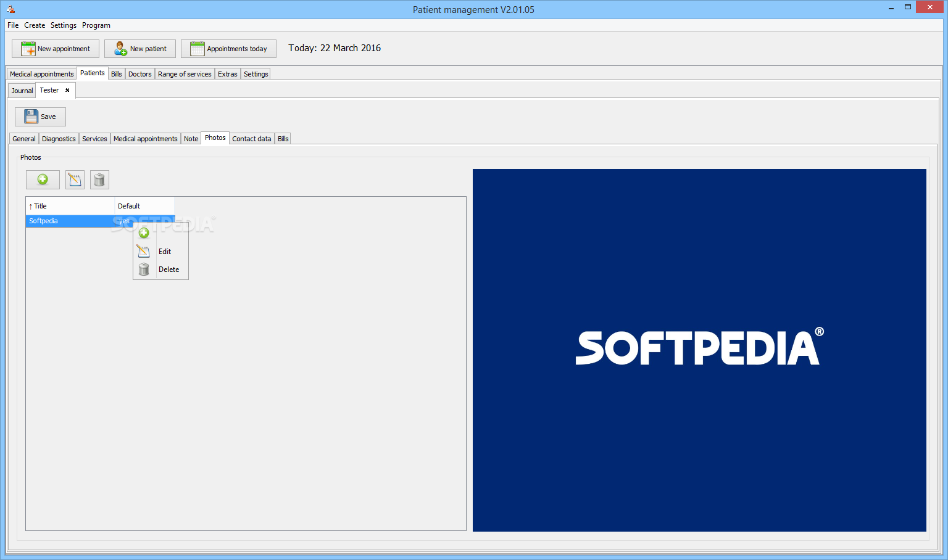Click the trash delete photo toolbar icon
948x560 pixels.
[99, 179]
